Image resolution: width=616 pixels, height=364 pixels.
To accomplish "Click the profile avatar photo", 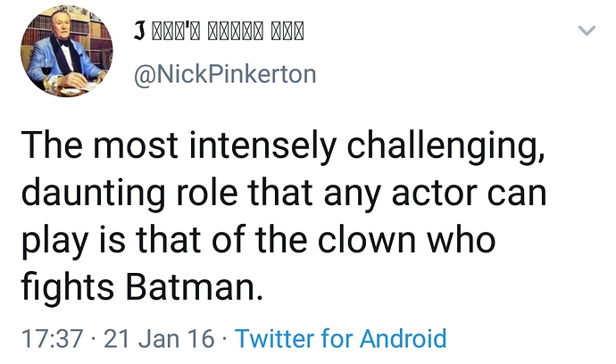I will (66, 52).
